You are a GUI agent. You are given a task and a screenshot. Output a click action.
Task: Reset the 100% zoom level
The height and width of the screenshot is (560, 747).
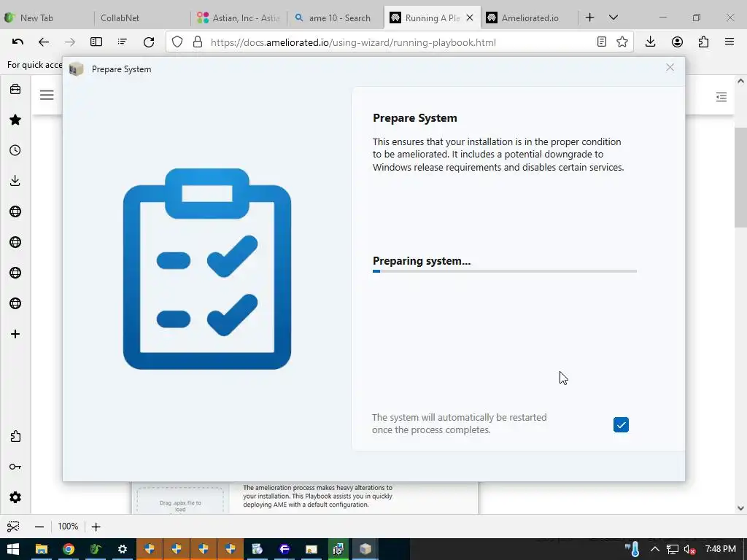68,526
